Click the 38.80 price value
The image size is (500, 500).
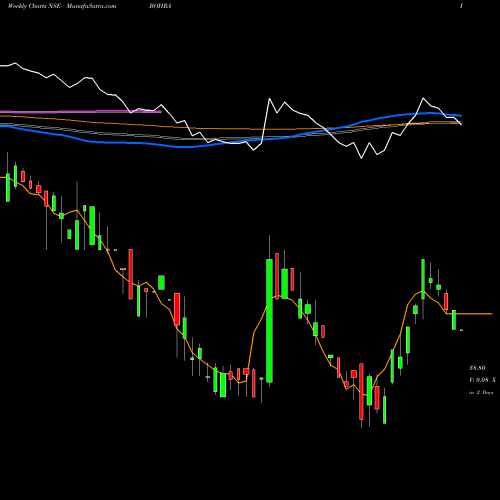477,368
